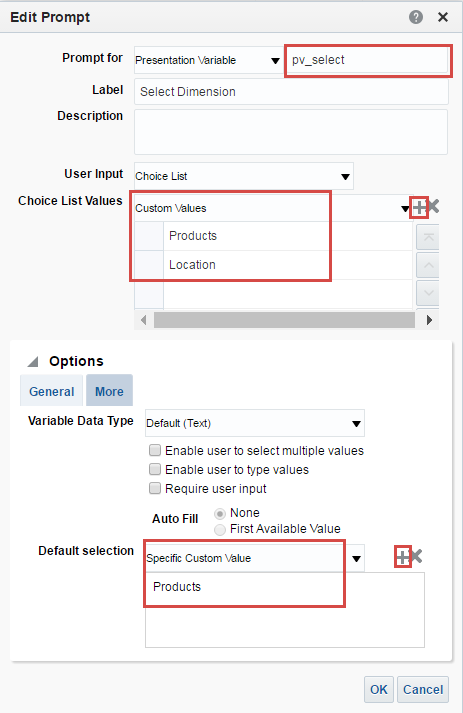
Task: Add a new choice list value
Action: 419,208
